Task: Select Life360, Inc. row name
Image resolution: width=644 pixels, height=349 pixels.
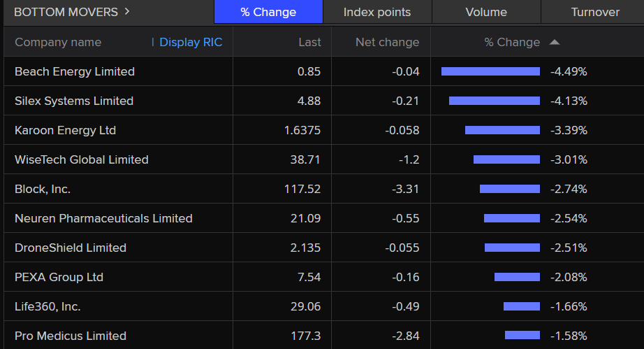Action: (x=47, y=306)
